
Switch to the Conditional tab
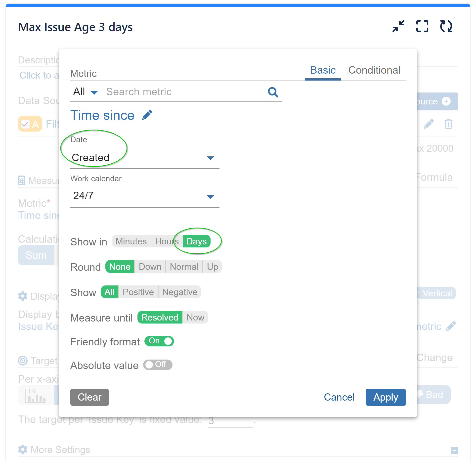374,70
